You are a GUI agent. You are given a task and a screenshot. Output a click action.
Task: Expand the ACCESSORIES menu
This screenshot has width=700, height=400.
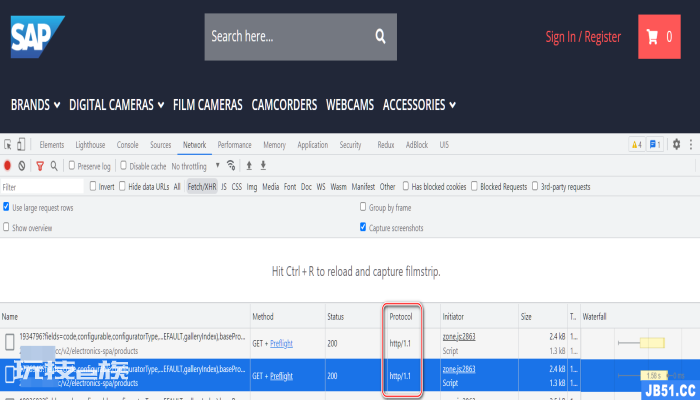(x=419, y=105)
